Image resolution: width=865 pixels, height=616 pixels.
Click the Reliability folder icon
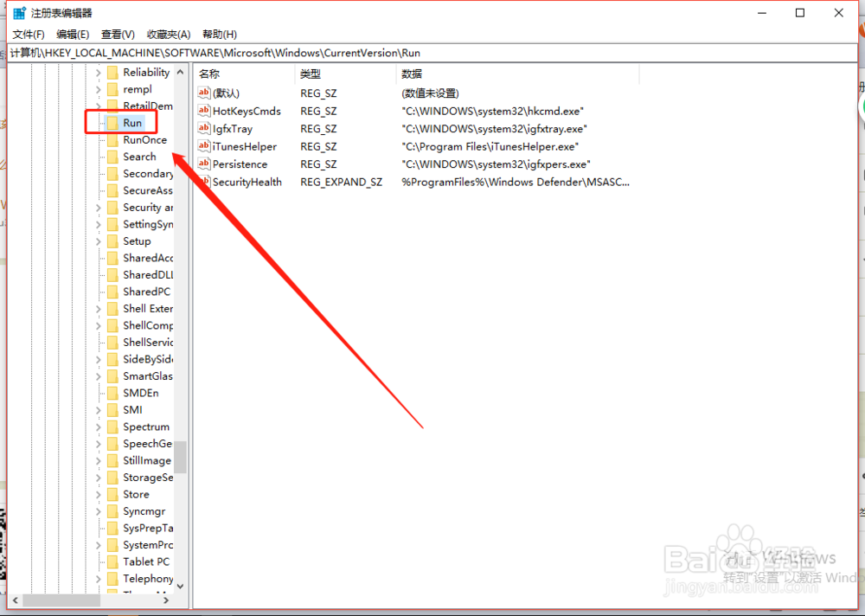(113, 73)
